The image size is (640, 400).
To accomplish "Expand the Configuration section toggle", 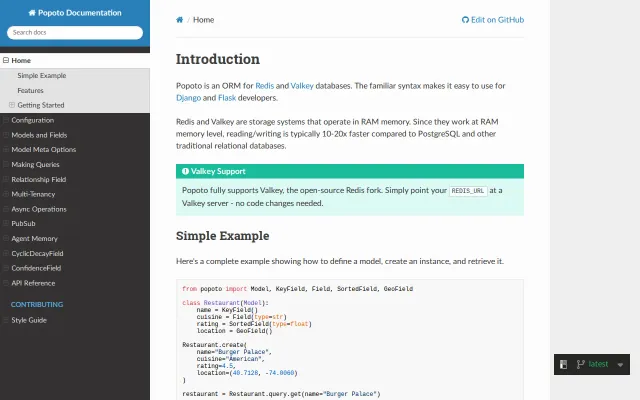I will [x=6, y=120].
